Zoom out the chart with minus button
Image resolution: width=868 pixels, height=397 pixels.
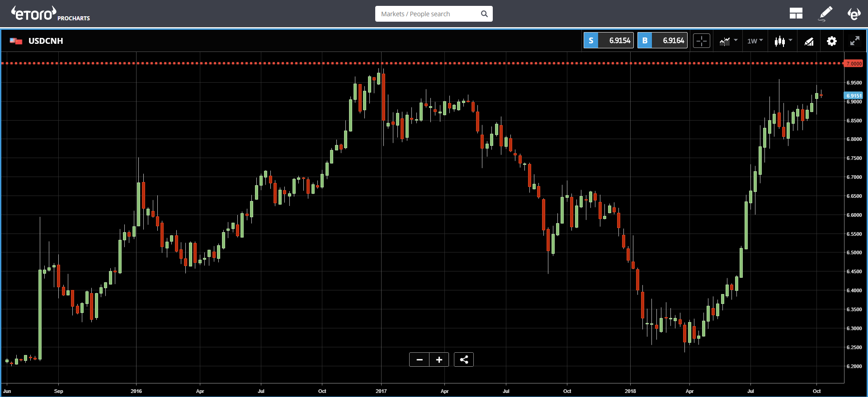point(420,360)
